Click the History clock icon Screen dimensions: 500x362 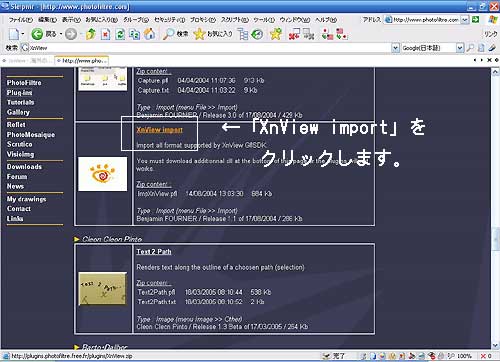tap(257, 34)
